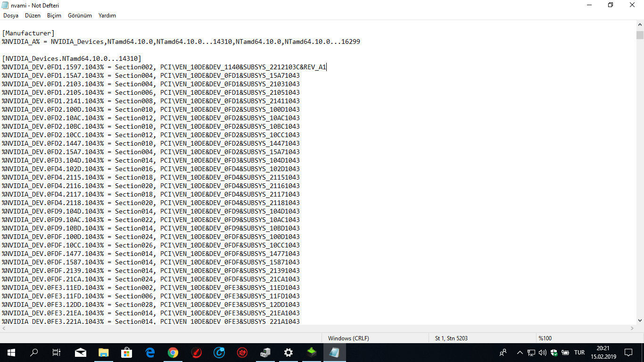644x362 pixels.
Task: Click the "[NVIDIA_Devices.NTamd64.10.0...14310]" header
Action: click(72, 58)
